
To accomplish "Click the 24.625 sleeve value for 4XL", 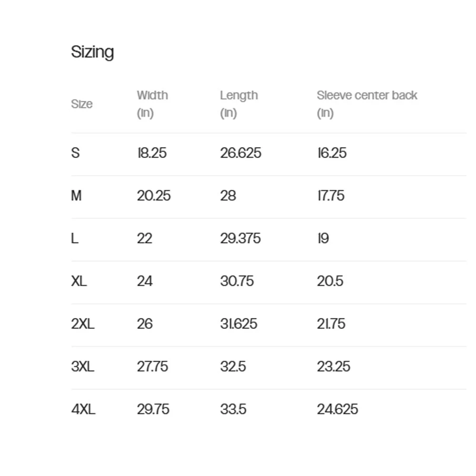I will [x=337, y=409].
